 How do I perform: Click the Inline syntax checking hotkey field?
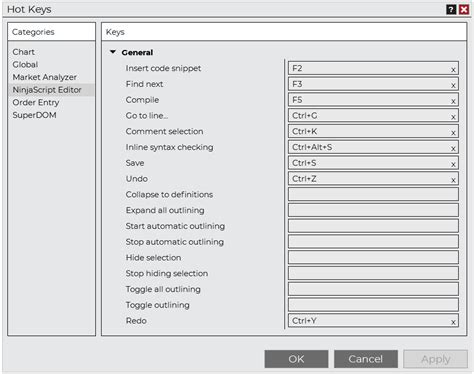click(373, 147)
